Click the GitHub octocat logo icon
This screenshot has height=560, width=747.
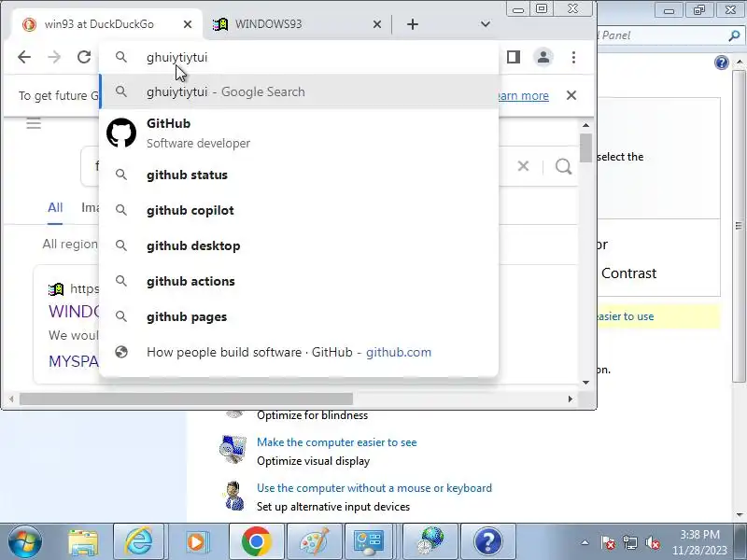121,133
